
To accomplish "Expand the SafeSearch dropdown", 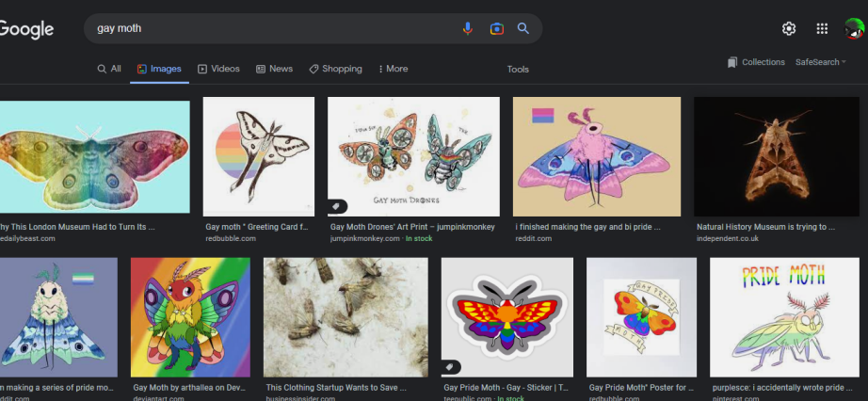I will [x=820, y=62].
